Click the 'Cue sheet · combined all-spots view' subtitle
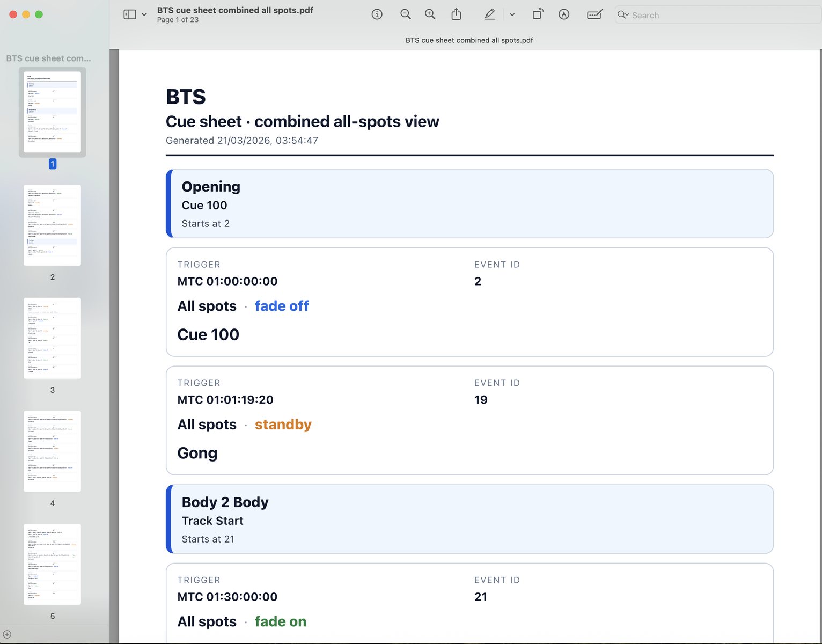 click(303, 122)
